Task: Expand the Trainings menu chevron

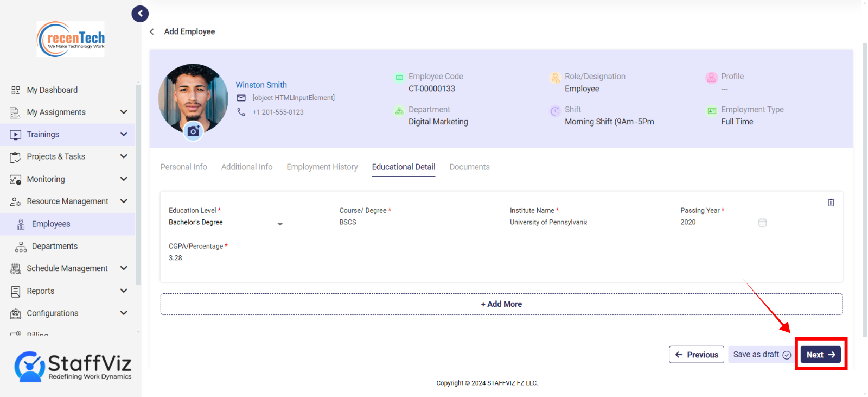Action: [x=124, y=134]
